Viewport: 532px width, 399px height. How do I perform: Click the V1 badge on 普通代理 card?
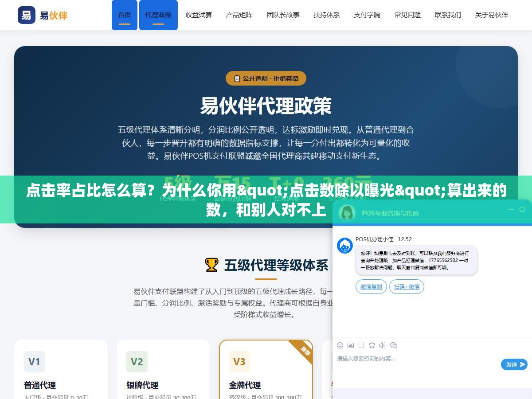point(35,362)
